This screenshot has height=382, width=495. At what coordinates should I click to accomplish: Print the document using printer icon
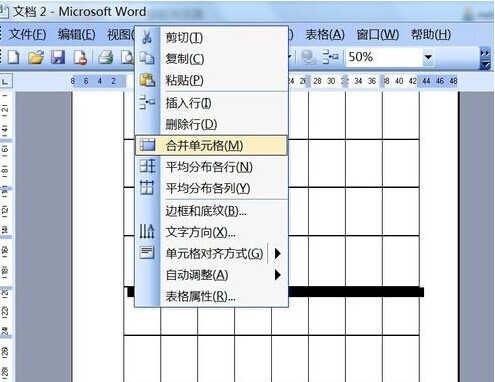pos(106,57)
